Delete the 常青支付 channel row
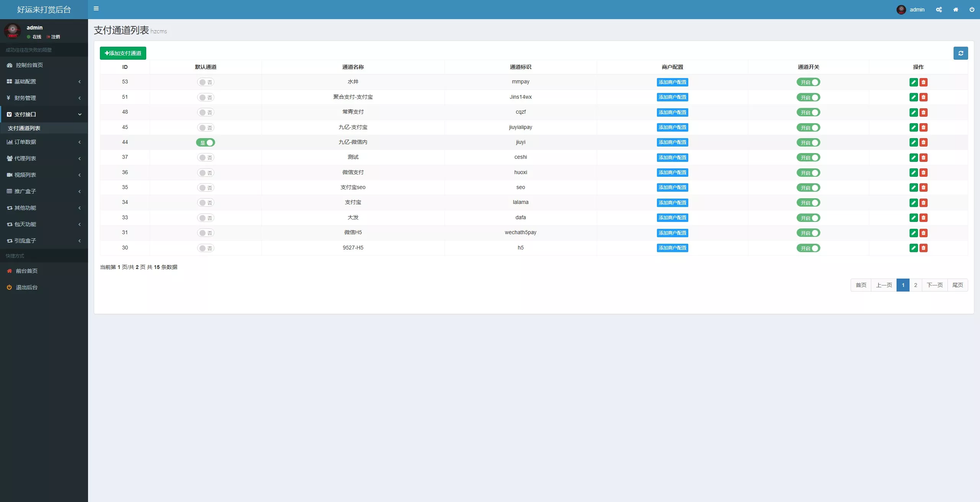 (923, 112)
